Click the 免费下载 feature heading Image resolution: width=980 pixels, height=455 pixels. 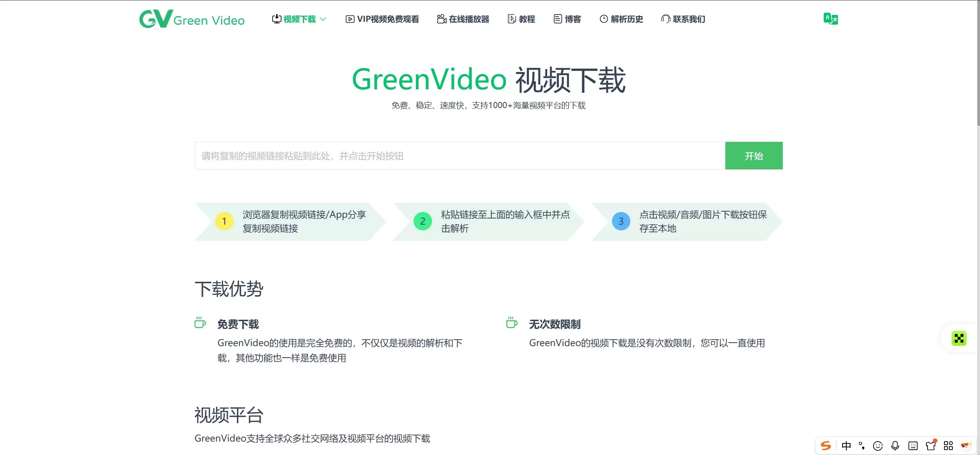tap(238, 324)
